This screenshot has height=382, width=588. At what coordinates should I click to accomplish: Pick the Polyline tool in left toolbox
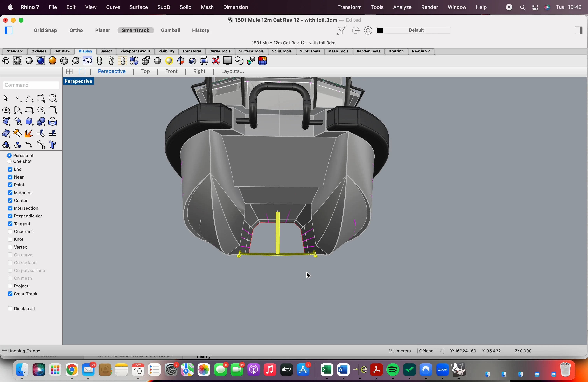point(29,98)
